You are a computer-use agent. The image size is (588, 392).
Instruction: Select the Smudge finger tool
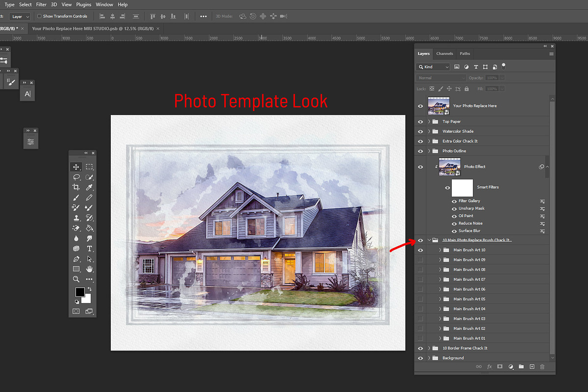(x=89, y=238)
